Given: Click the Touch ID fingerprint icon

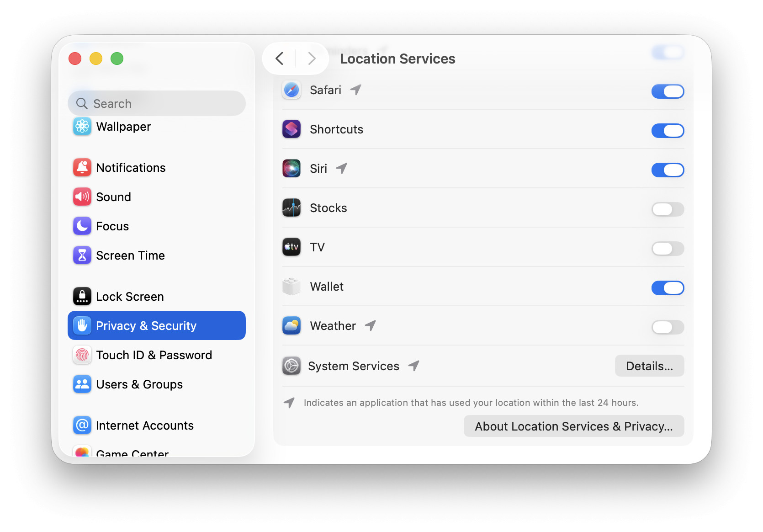Looking at the screenshot, I should pyautogui.click(x=82, y=355).
